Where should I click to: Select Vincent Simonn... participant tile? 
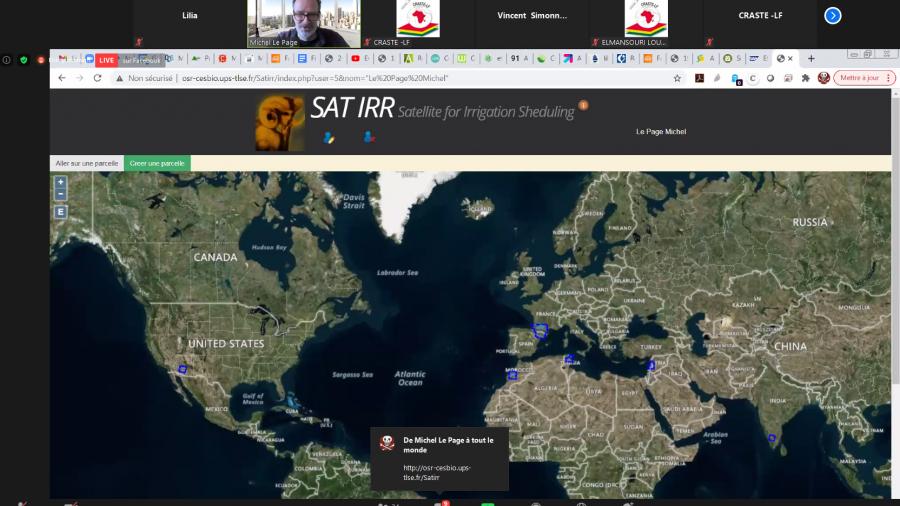pyautogui.click(x=532, y=24)
